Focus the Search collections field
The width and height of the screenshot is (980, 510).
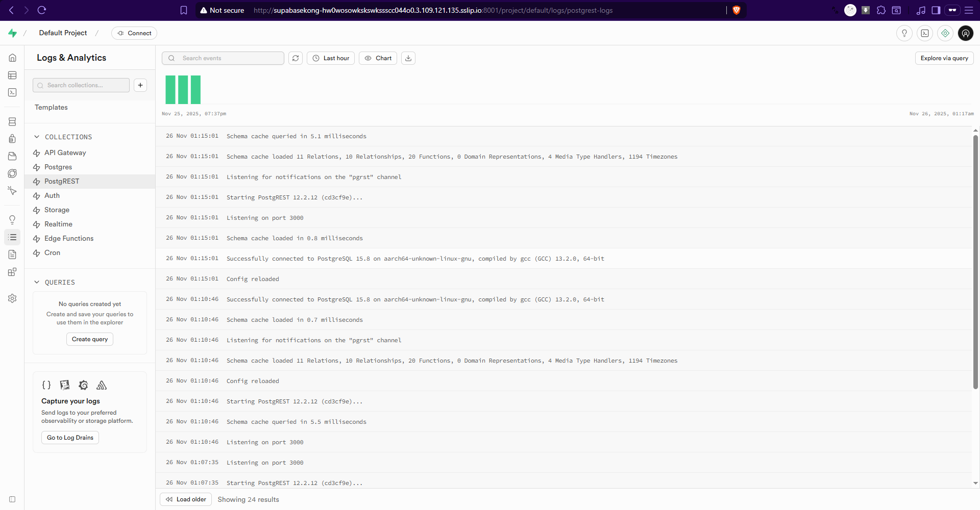coord(81,85)
